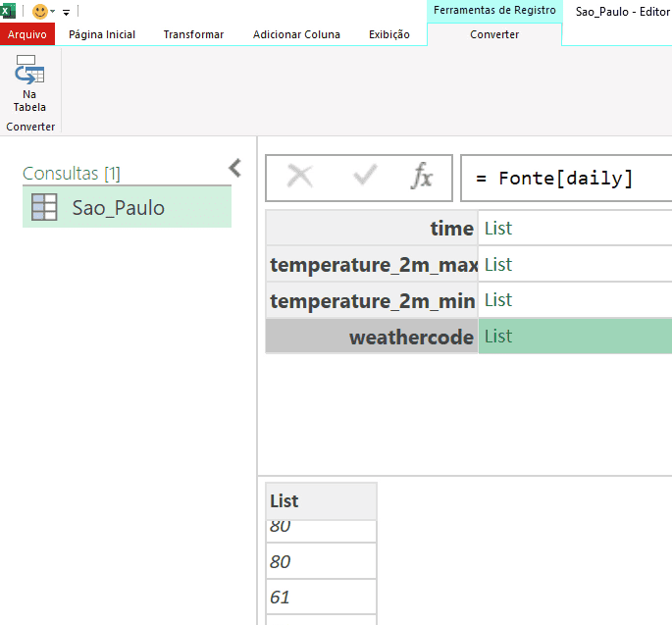Open the Arquivo menu
This screenshot has height=625, width=672.
tap(27, 34)
